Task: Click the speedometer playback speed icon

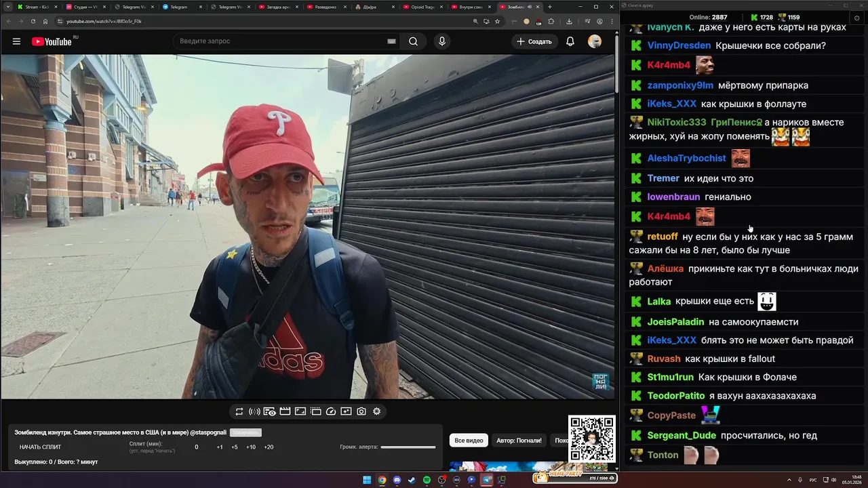Action: point(331,411)
